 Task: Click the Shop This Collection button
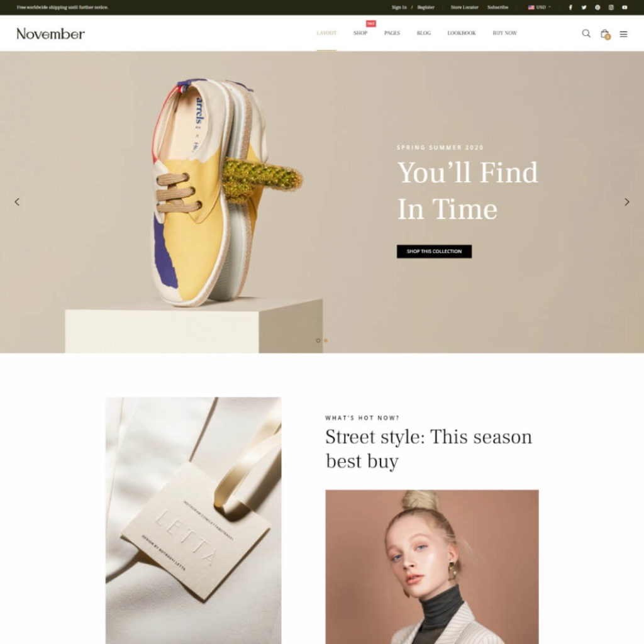click(434, 252)
